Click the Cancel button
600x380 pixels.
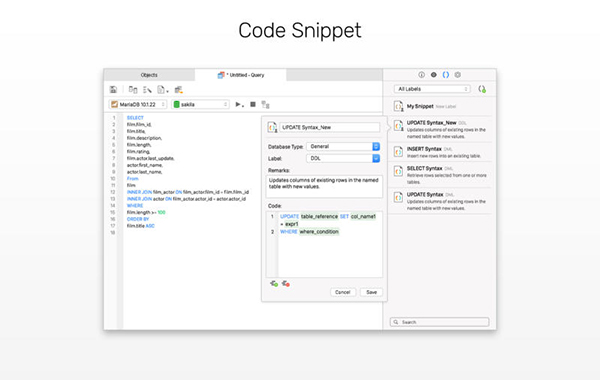[343, 292]
